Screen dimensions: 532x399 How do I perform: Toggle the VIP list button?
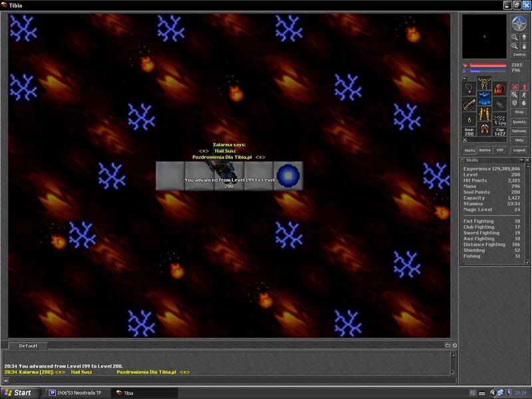tap(500, 150)
